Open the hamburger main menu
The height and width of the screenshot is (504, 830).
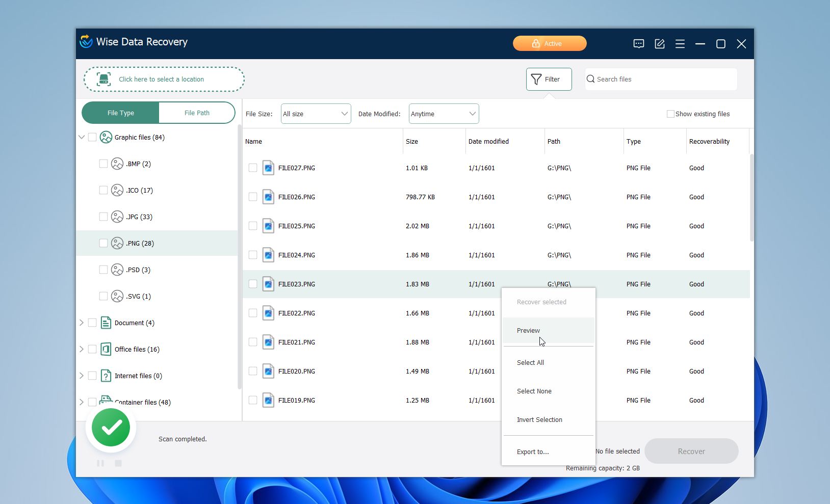click(680, 44)
